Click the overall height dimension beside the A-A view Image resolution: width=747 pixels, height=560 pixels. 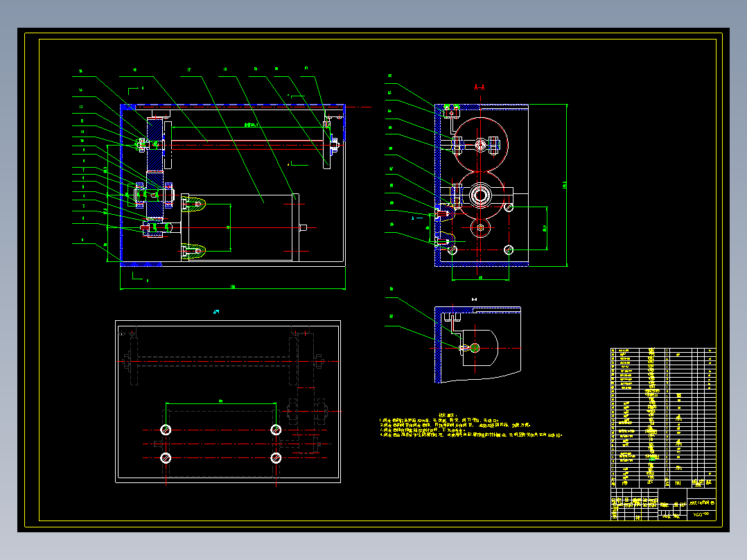(x=566, y=185)
